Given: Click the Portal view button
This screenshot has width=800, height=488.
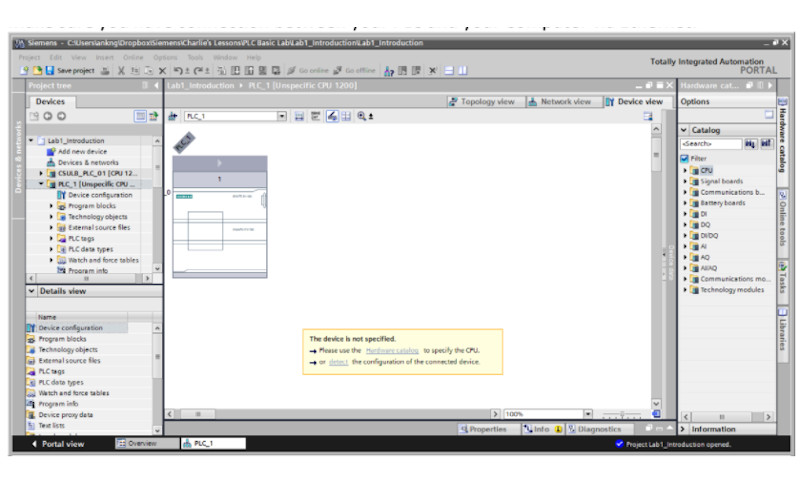Looking at the screenshot, I should pyautogui.click(x=58, y=444).
